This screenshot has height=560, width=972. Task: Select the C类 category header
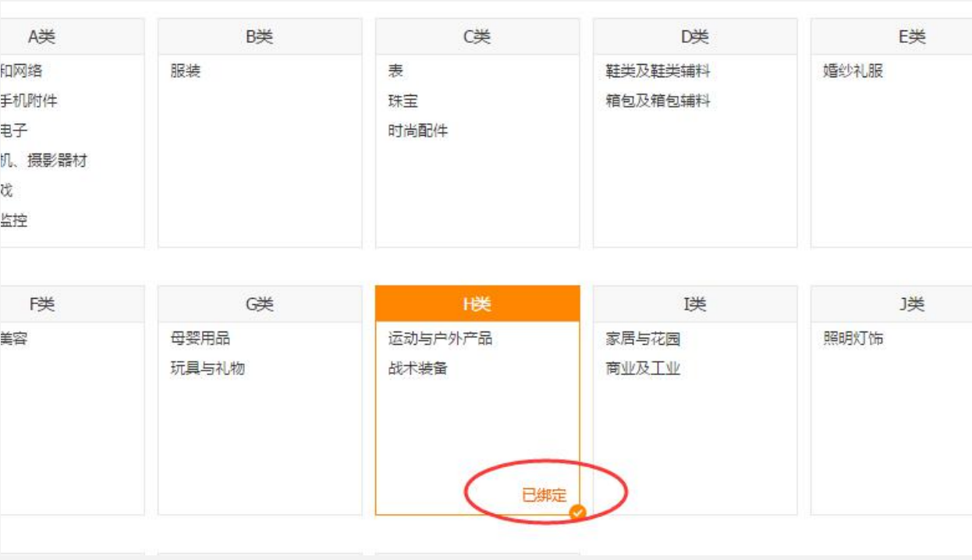click(477, 37)
